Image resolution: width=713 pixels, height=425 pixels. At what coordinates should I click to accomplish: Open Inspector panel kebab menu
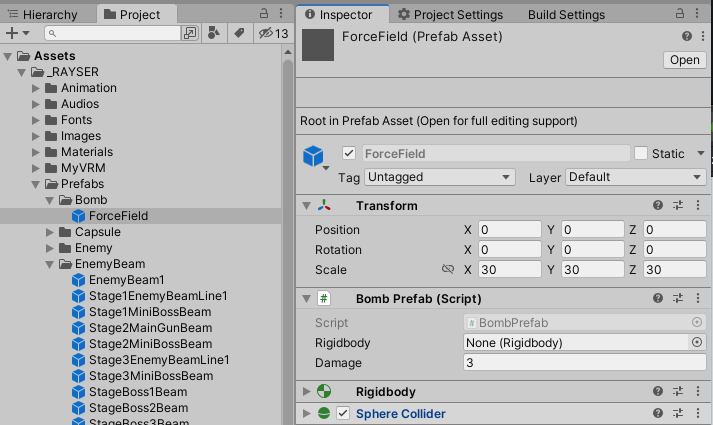(697, 13)
